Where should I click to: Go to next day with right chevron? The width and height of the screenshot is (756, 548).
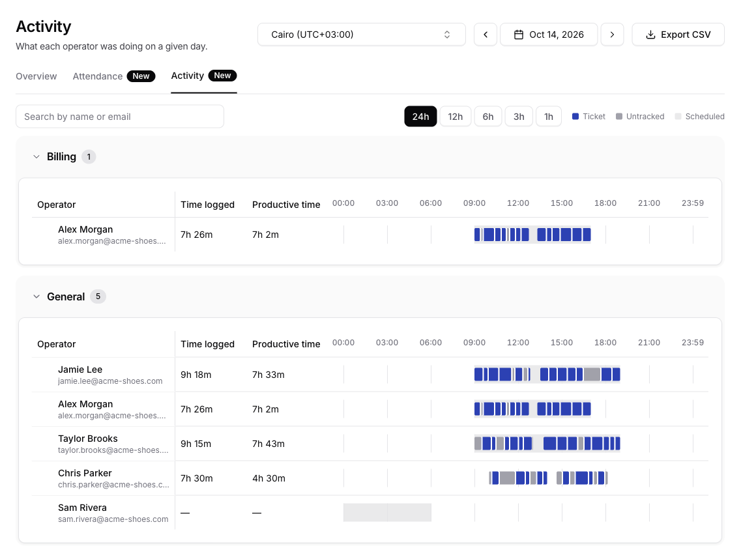(x=613, y=35)
